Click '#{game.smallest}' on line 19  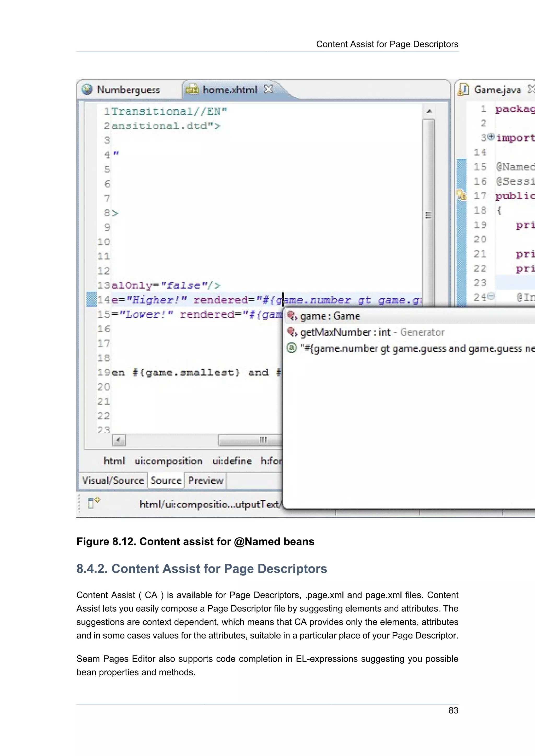click(186, 373)
